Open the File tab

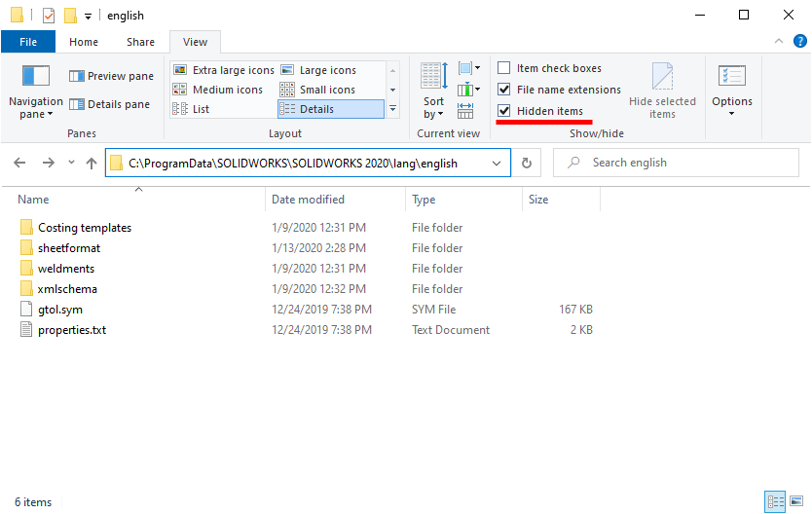pyautogui.click(x=28, y=42)
